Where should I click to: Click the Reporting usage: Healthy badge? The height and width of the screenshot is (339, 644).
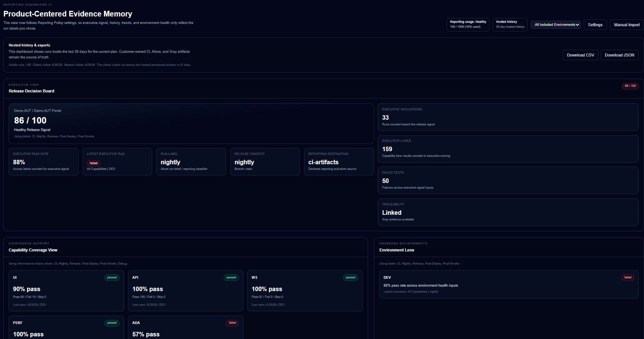click(468, 24)
